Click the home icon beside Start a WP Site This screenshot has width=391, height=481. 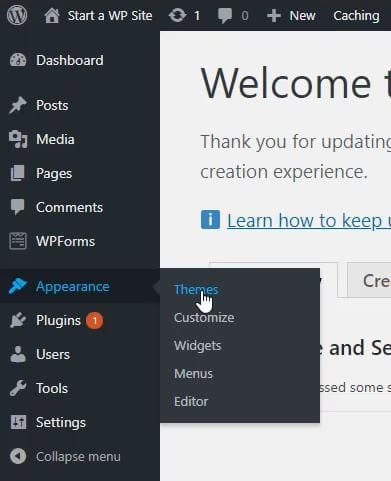[52, 16]
